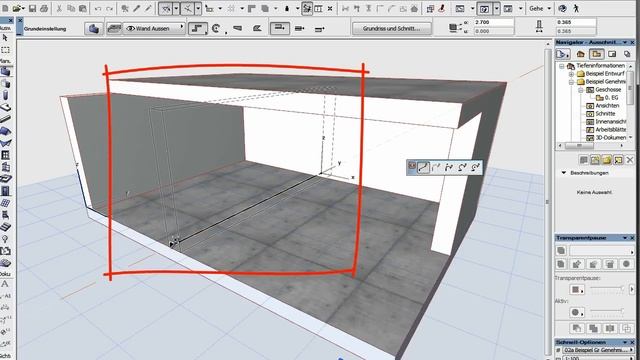Toggle the pick-up parameters eyedropper tool
Viewport: 640px width, 360px height.
[137, 8]
